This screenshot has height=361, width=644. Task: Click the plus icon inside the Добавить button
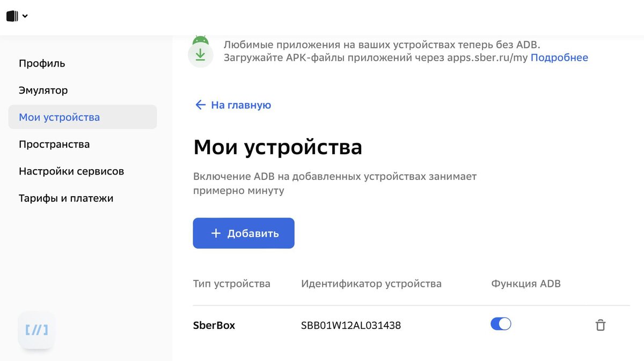[215, 233]
